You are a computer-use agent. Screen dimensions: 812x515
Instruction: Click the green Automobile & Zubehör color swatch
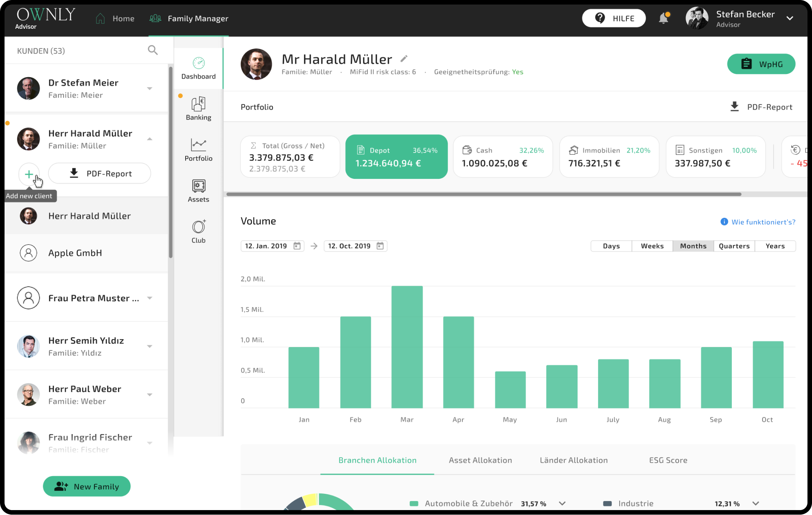pyautogui.click(x=414, y=503)
